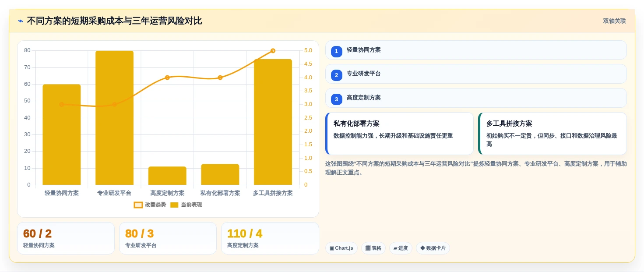
Task: Click the 2.5 right axis value
Action: [308, 118]
